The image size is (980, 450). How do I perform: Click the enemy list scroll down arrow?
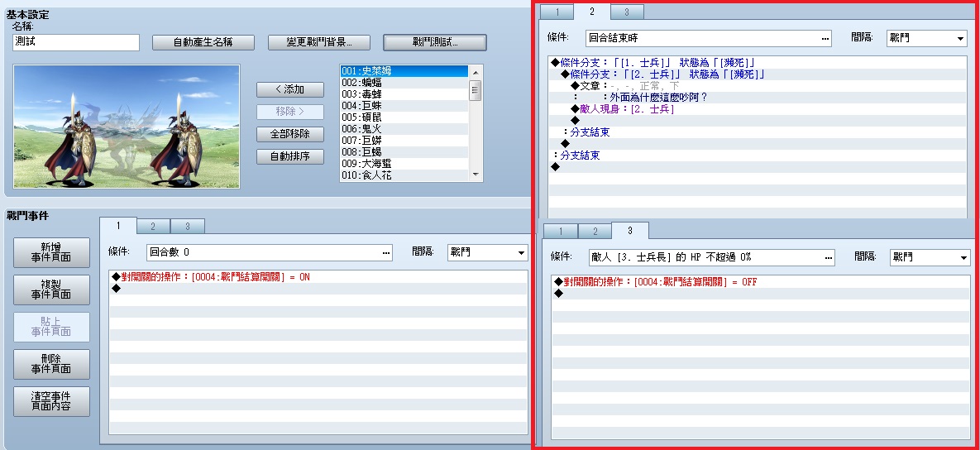click(475, 175)
